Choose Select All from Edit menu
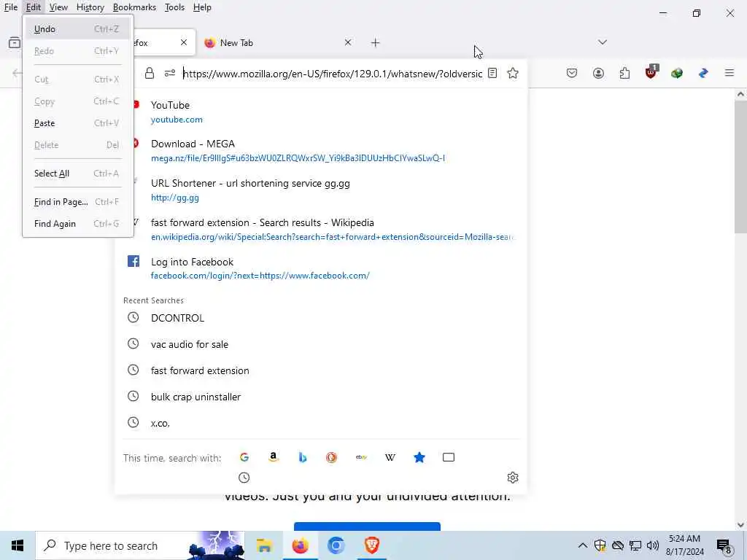The image size is (747, 560). pyautogui.click(x=77, y=174)
